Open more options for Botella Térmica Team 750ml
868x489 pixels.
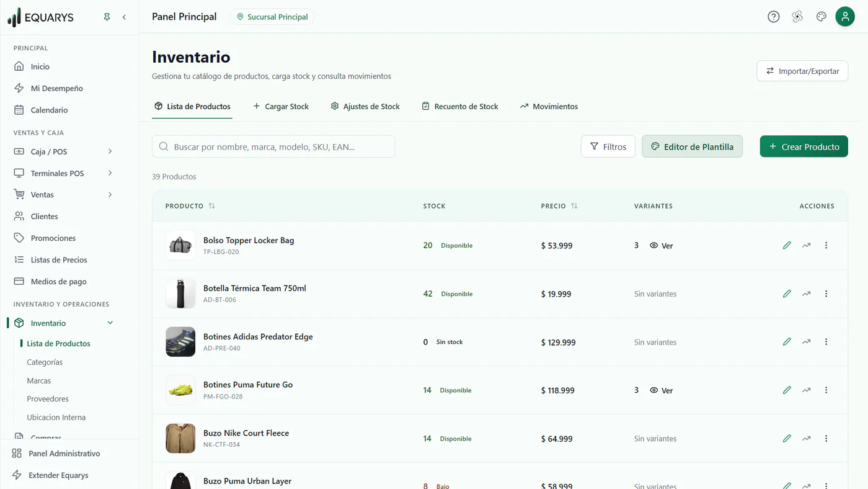click(x=826, y=294)
